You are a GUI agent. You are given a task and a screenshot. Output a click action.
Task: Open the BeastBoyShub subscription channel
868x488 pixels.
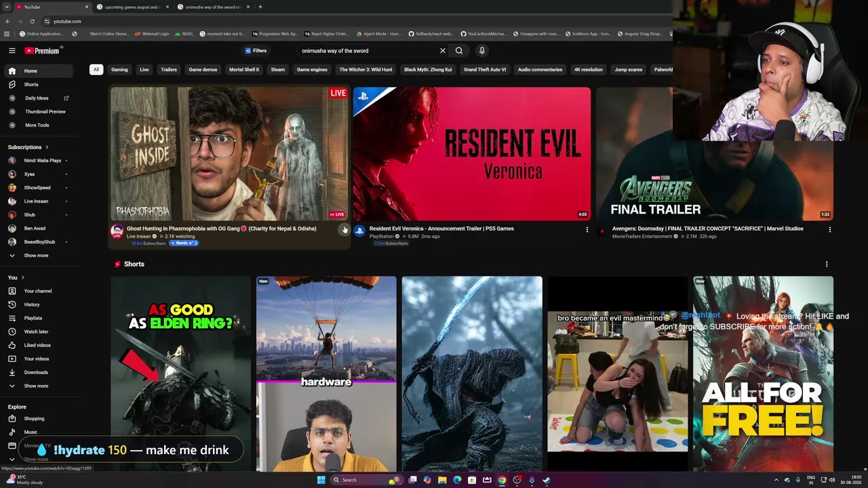(x=40, y=242)
